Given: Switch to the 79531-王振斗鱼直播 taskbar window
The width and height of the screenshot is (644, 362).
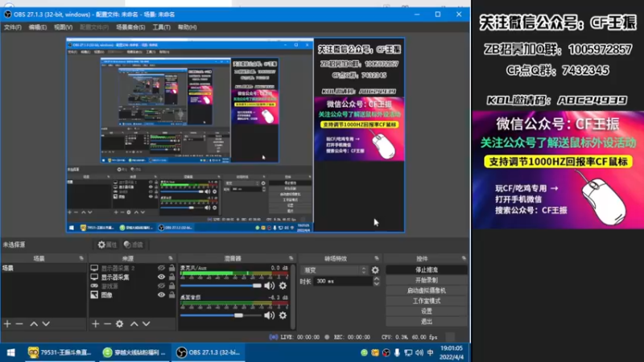Looking at the screenshot, I should [60, 352].
